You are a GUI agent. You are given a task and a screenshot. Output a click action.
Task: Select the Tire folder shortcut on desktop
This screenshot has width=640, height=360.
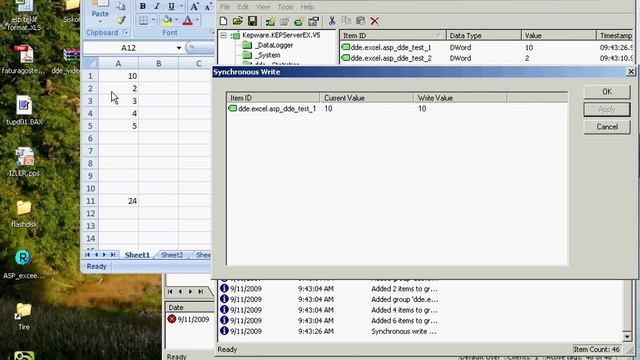pos(24,316)
